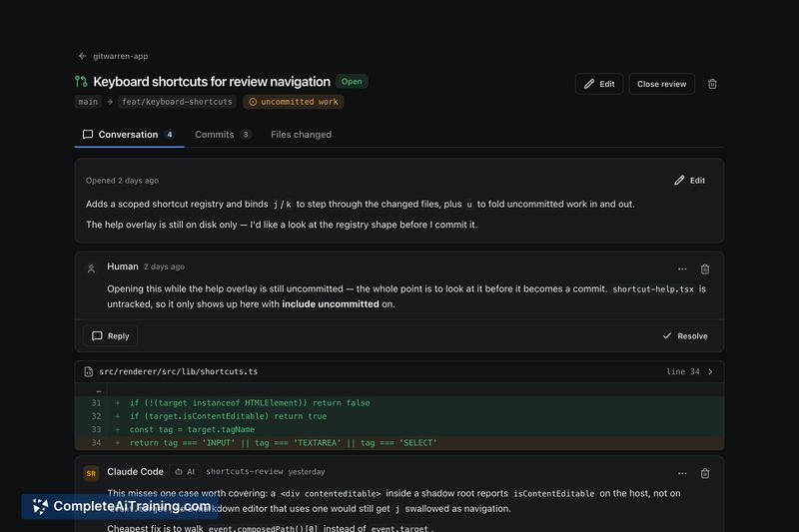Select the feat/keyboard-shortcuts branch tag

[177, 102]
